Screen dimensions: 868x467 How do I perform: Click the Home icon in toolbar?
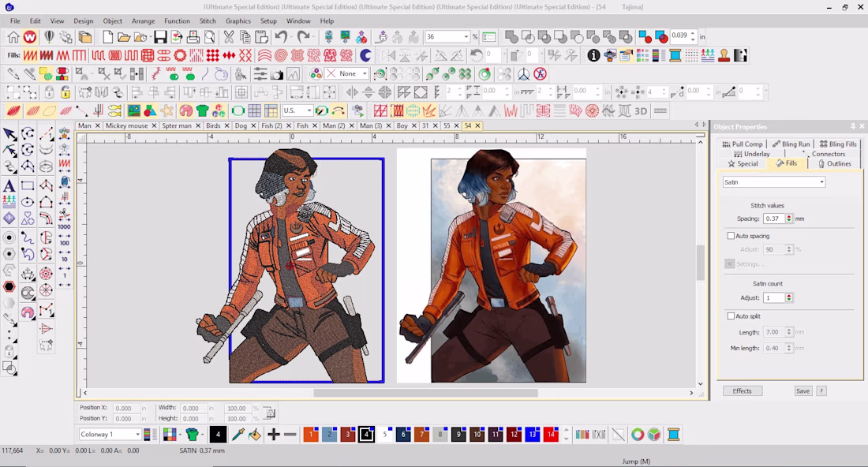(x=13, y=37)
